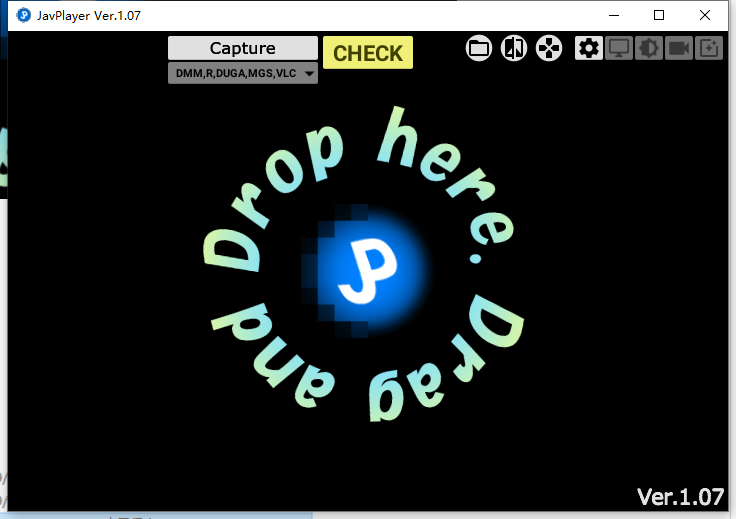Click the Capture button

243,48
